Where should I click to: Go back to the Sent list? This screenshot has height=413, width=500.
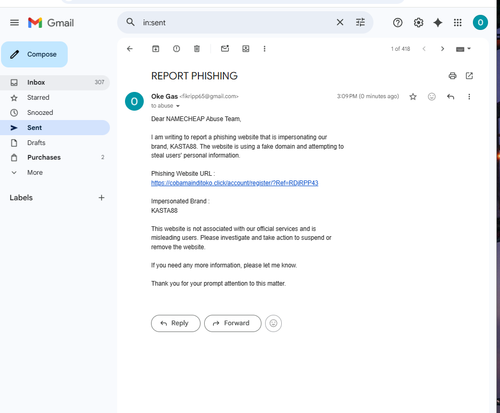click(x=130, y=49)
